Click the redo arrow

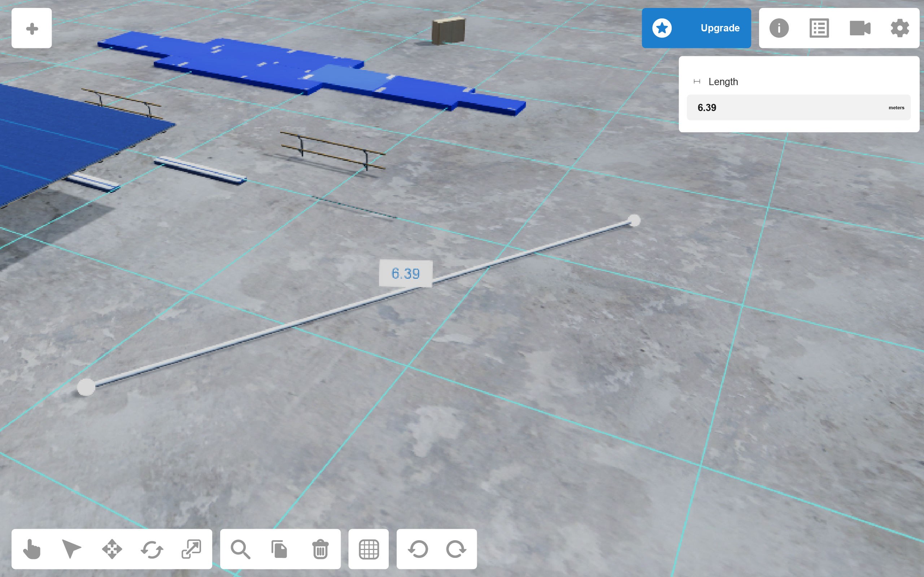(x=456, y=549)
